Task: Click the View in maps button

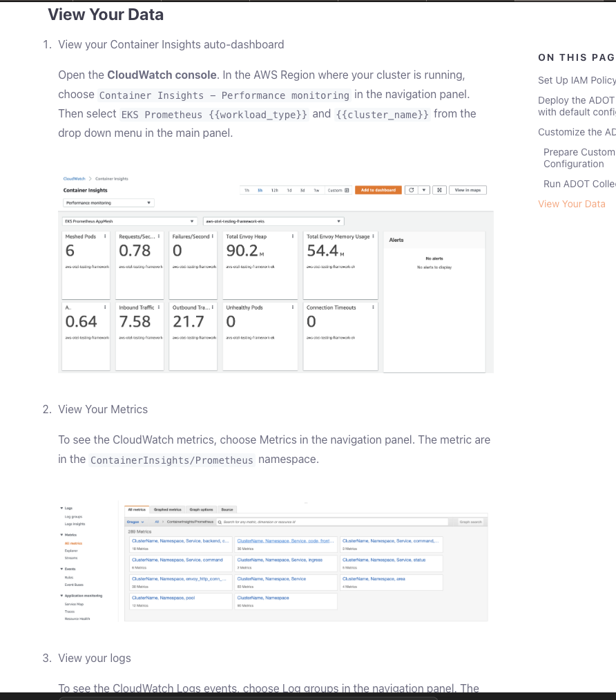Action: coord(469,190)
